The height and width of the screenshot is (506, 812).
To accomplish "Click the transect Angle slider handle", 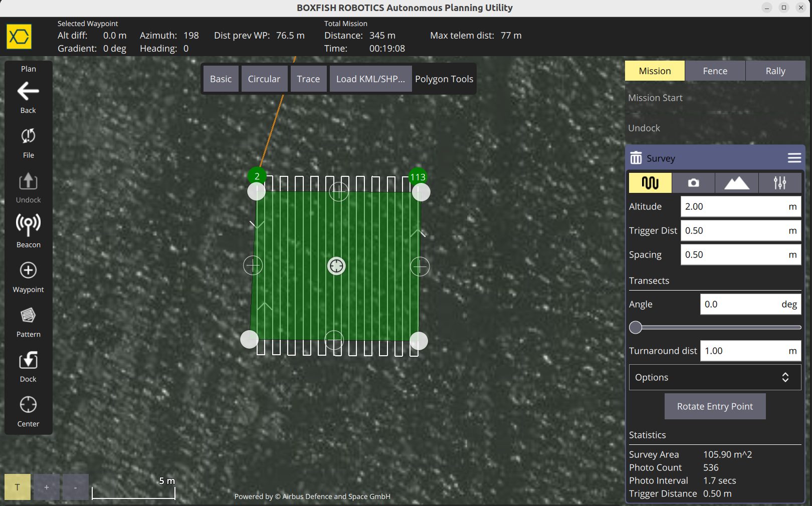I will tap(636, 327).
